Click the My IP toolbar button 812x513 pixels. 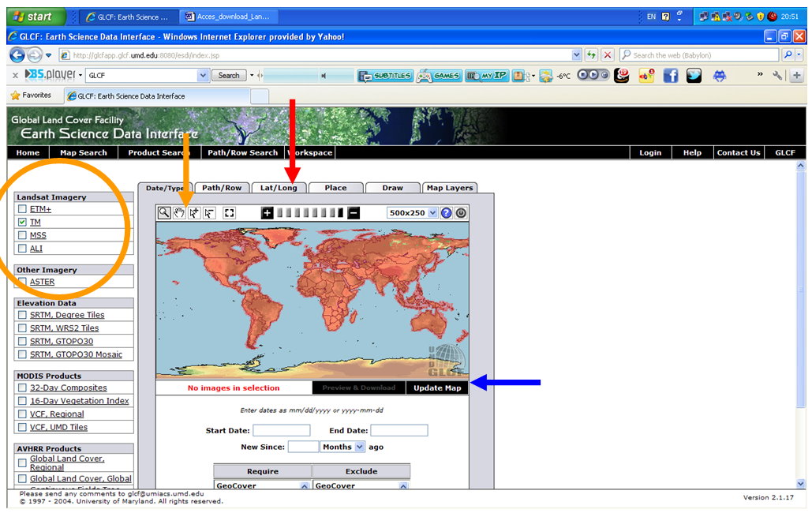pyautogui.click(x=487, y=76)
